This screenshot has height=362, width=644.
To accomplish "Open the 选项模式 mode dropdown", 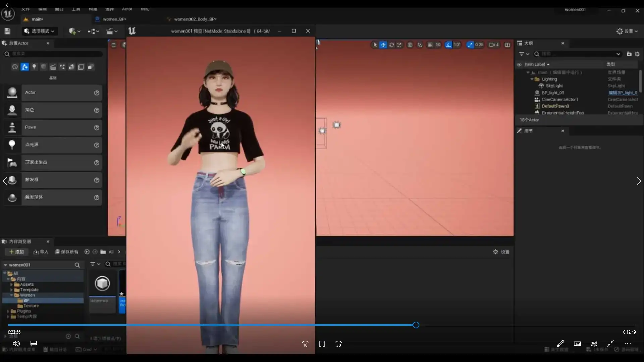I will click(x=40, y=31).
